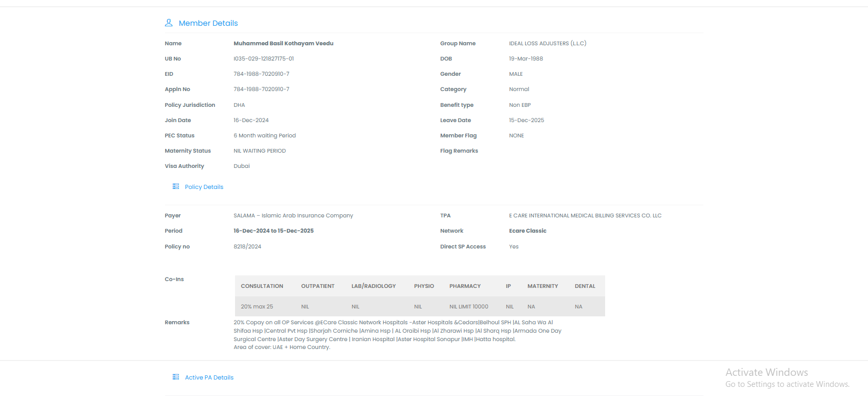Click Maternity Status NIL WAITING PERIOD

click(260, 151)
